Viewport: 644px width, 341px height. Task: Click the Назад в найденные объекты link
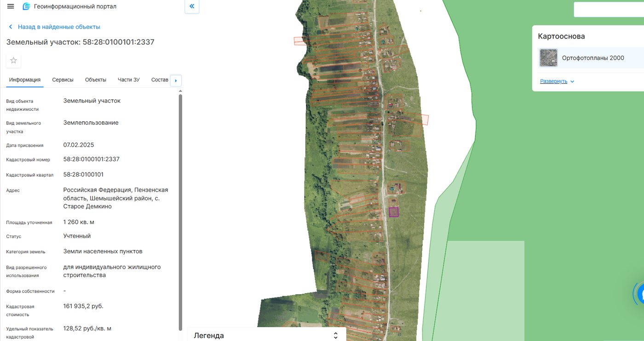(x=59, y=27)
